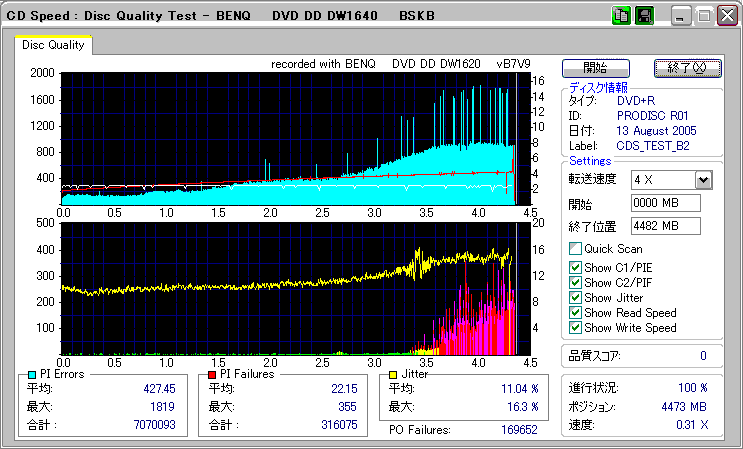Toggle Show C2/PIF checkbox
This screenshot has width=743, height=449.
point(575,282)
